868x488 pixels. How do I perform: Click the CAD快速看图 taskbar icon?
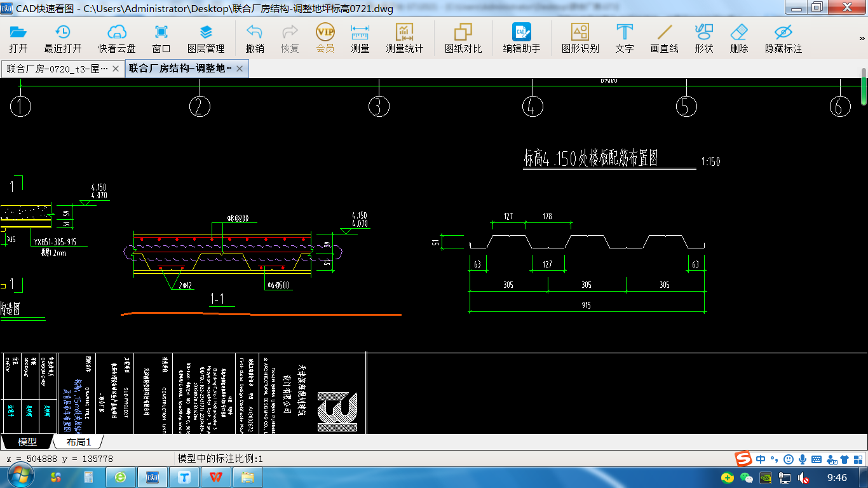153,477
